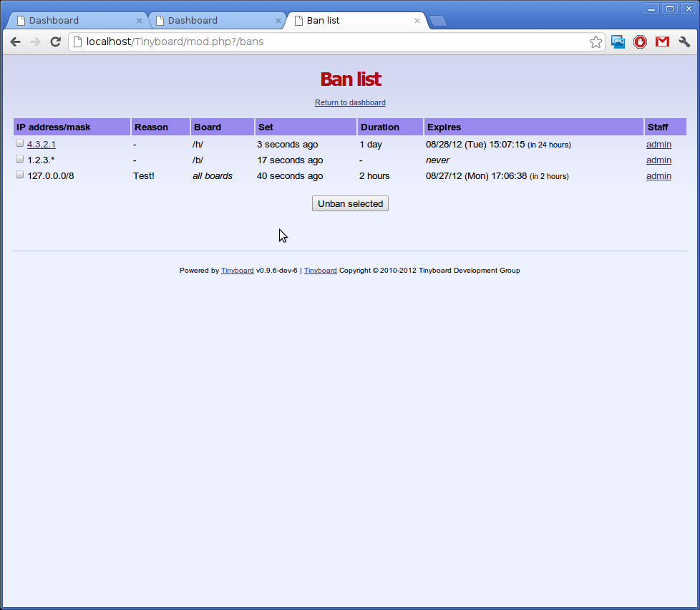
Task: Open the Gmail extension icon
Action: 662,42
